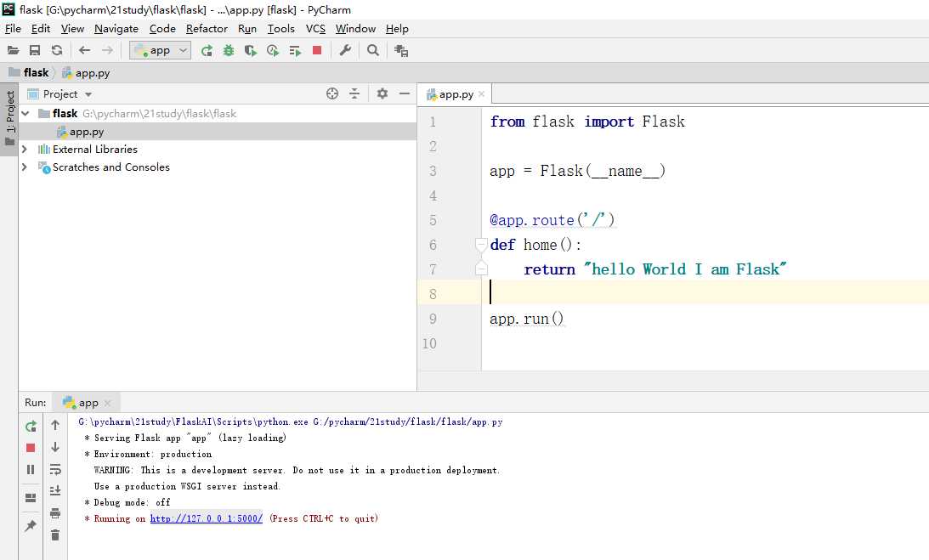Close the app.py editor tab
929x560 pixels.
pos(482,94)
